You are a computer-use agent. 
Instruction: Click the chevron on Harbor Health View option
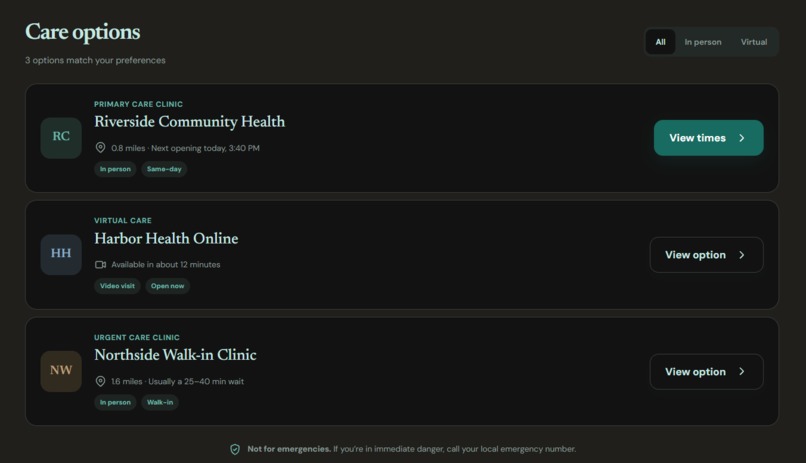742,255
